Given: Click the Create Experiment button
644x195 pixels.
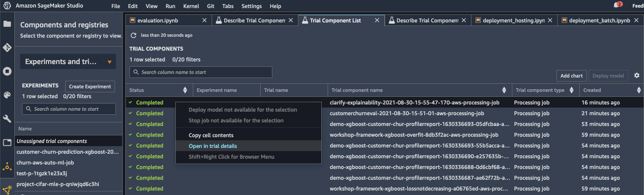Looking at the screenshot, I should [x=90, y=87].
